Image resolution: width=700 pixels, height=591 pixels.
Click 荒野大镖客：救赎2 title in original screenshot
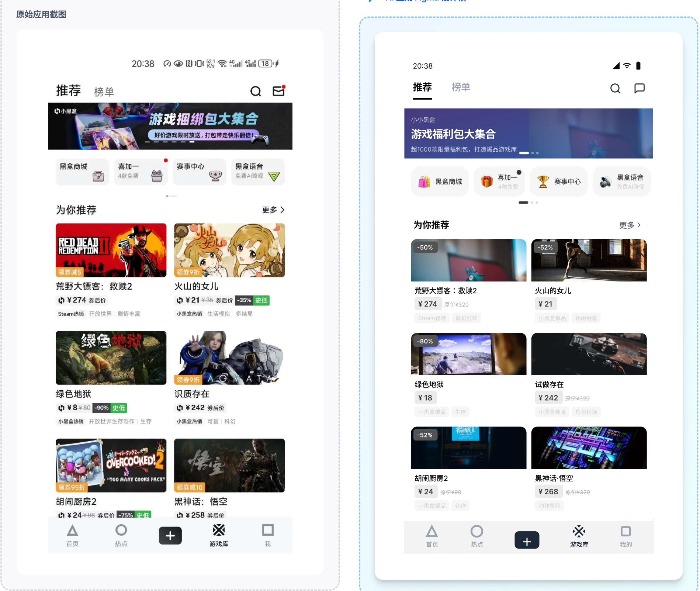(94, 286)
